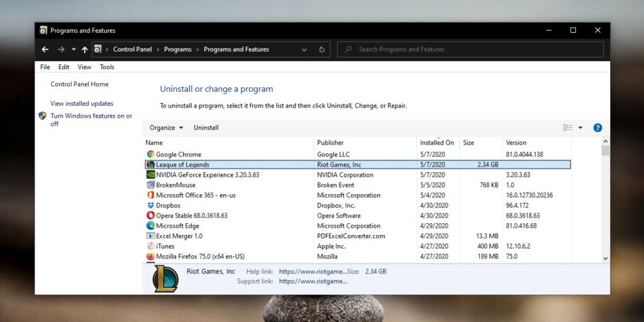Viewport: 644px width, 322px height.
Task: Click the Excel Merger 1.0 icon
Action: pos(151,236)
